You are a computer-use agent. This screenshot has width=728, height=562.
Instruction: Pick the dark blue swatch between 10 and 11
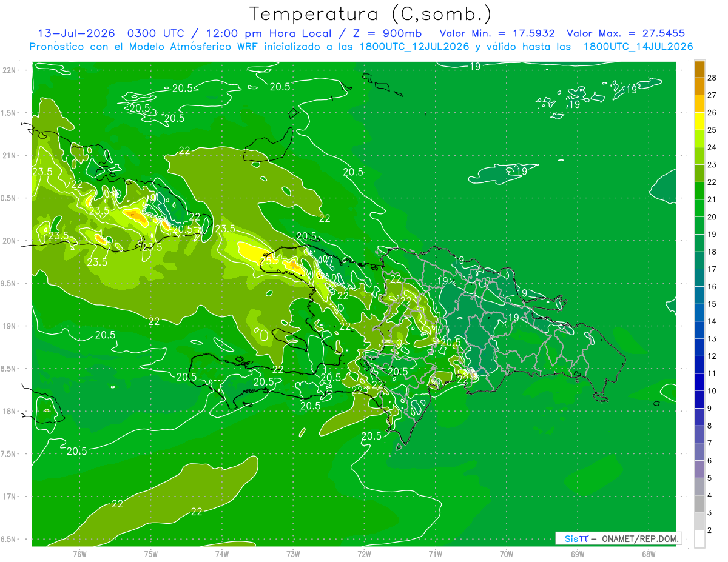point(699,382)
